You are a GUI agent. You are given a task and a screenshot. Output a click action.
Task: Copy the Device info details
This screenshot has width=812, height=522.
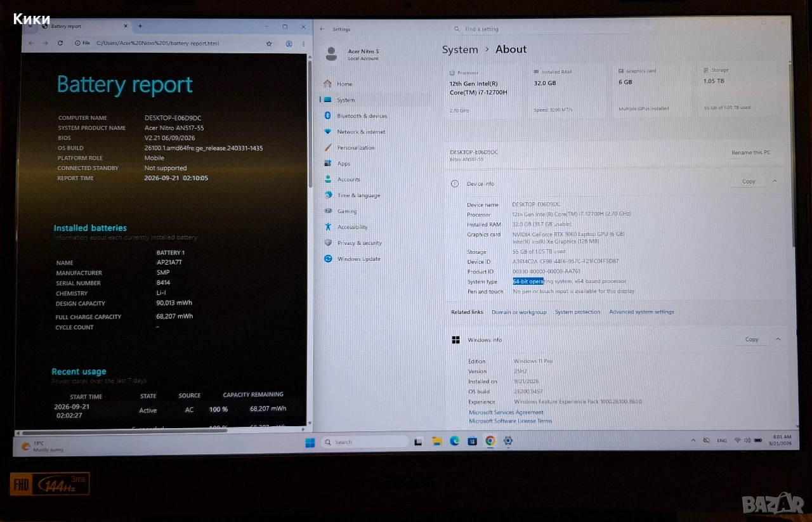[749, 181]
